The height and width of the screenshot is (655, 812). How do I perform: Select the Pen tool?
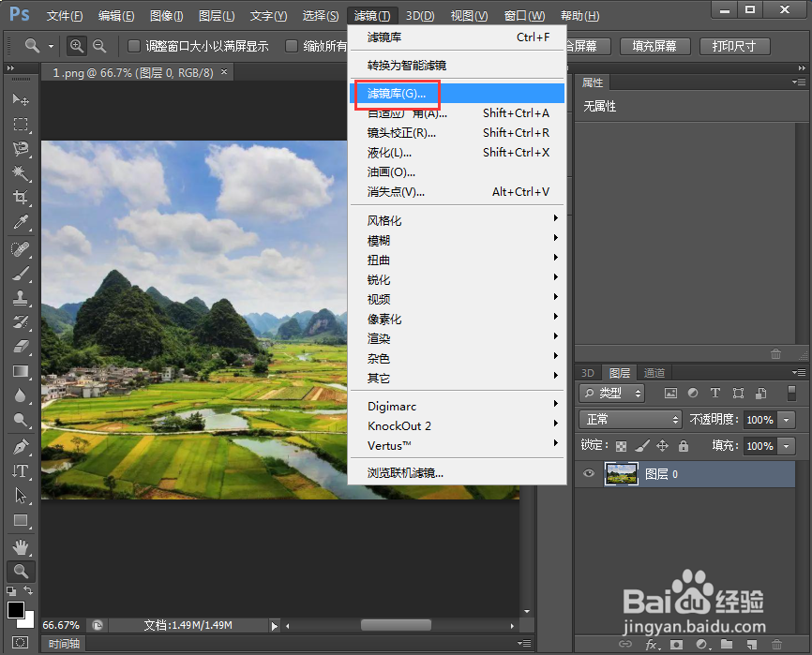click(21, 446)
